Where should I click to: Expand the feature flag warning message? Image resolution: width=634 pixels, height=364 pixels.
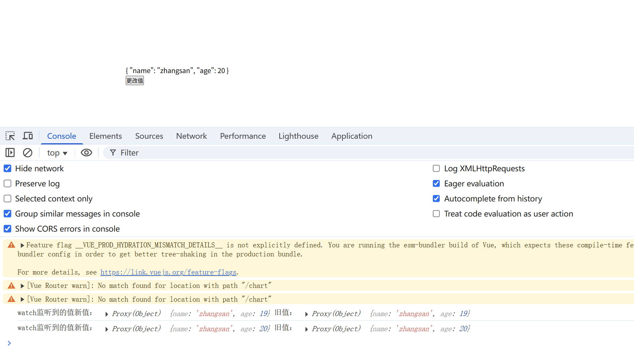coord(22,245)
